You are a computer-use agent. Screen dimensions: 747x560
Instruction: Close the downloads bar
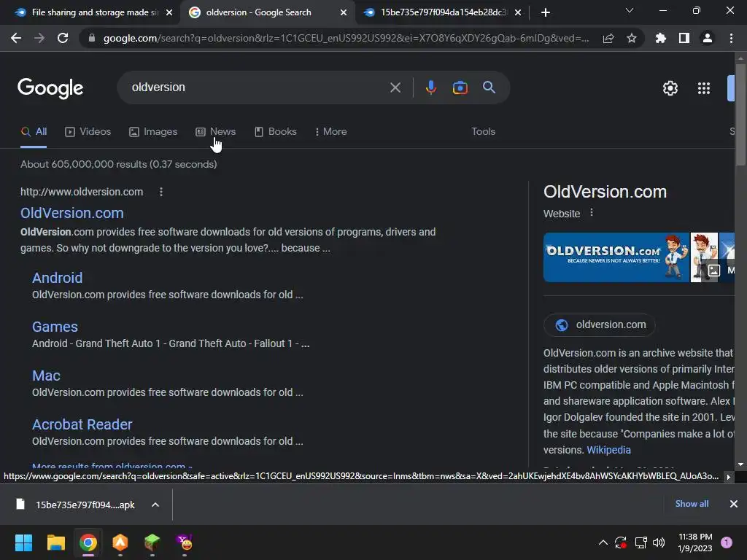tap(734, 505)
